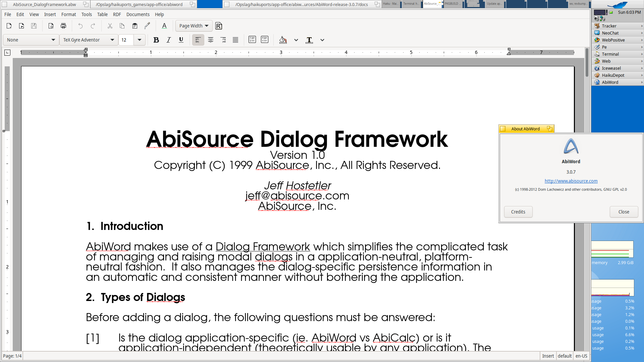This screenshot has width=644, height=362.
Task: Toggle bold formatting
Action: pyautogui.click(x=156, y=40)
